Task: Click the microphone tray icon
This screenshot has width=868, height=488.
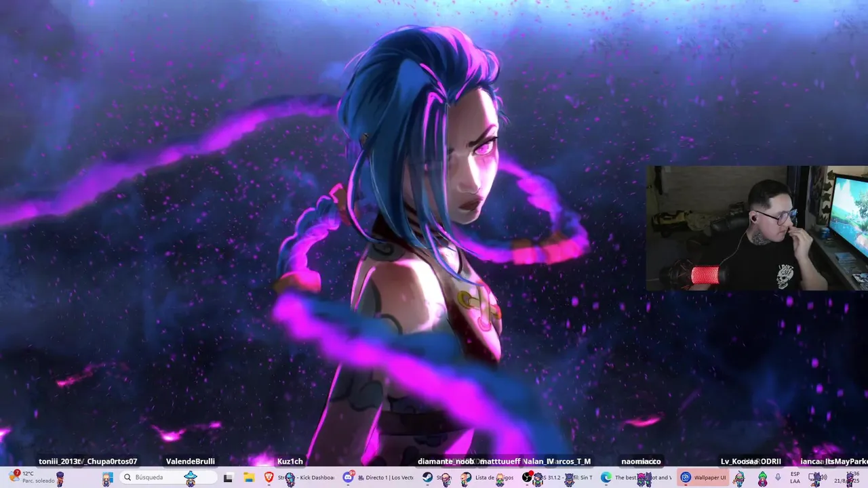Action: coord(778,477)
